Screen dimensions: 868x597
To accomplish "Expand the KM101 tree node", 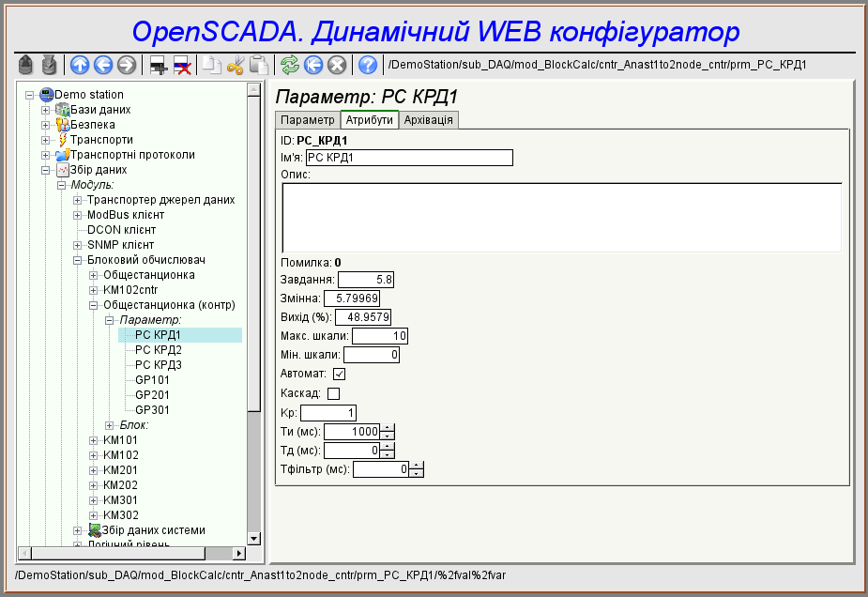I will point(93,440).
